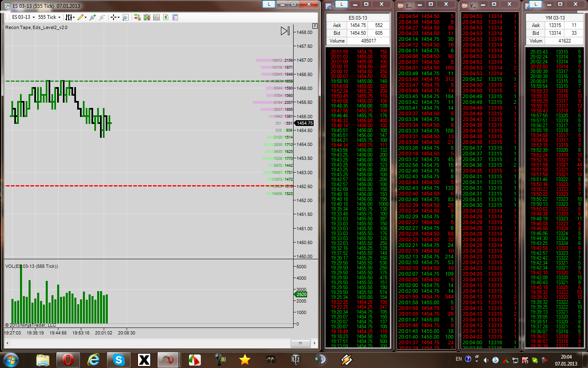The image size is (588, 368).
Task: Select the crosshair cursor tool
Action: coord(114,17)
